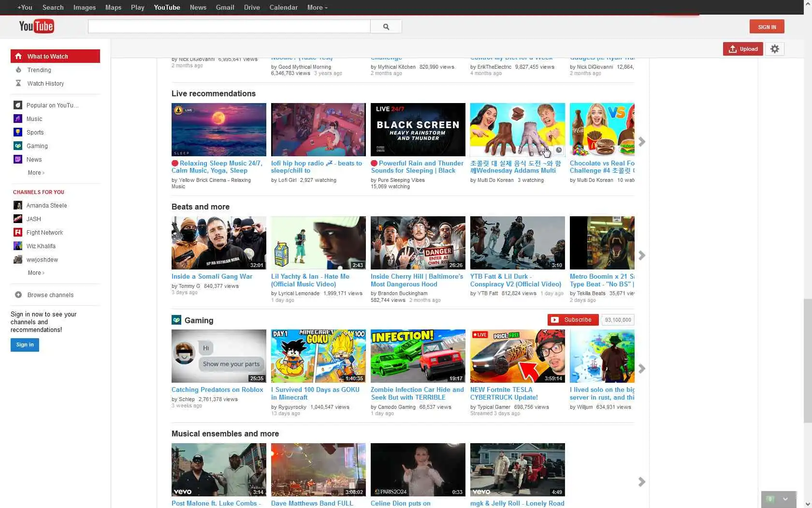Subscribe to the Gaming channel
Screen dimensions: 812x508
pyautogui.click(x=573, y=320)
